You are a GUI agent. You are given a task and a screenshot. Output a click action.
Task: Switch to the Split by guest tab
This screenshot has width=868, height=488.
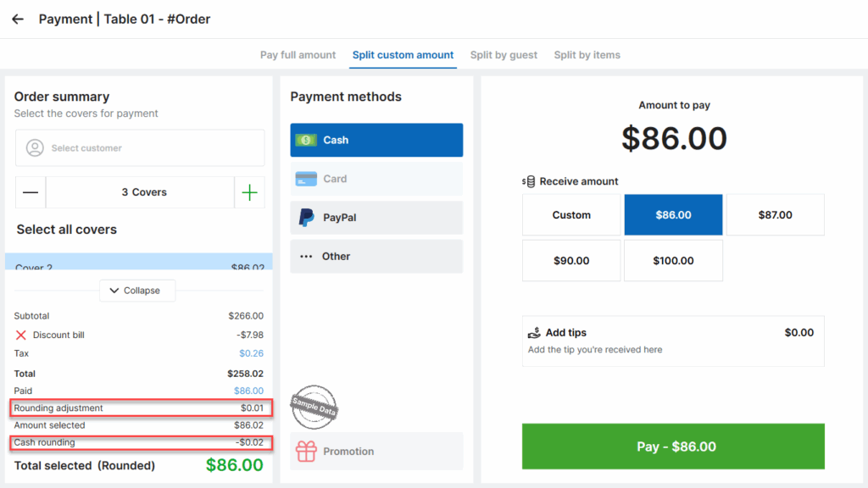(504, 55)
